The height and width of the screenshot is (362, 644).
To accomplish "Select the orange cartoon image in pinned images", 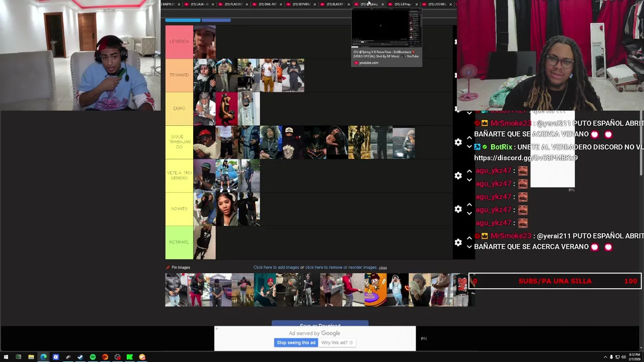I will [375, 290].
